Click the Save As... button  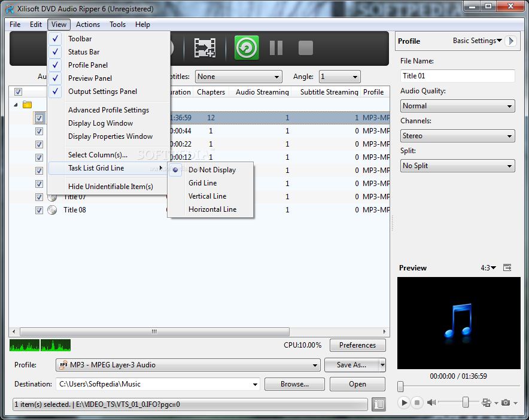(x=352, y=365)
